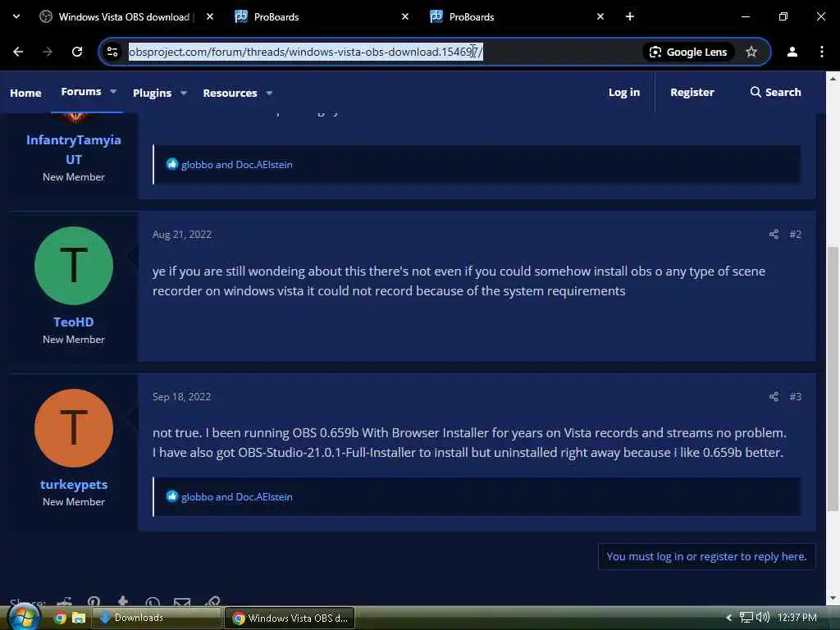Open the Plugins nav item
Viewport: 840px width, 630px height.
coord(152,93)
